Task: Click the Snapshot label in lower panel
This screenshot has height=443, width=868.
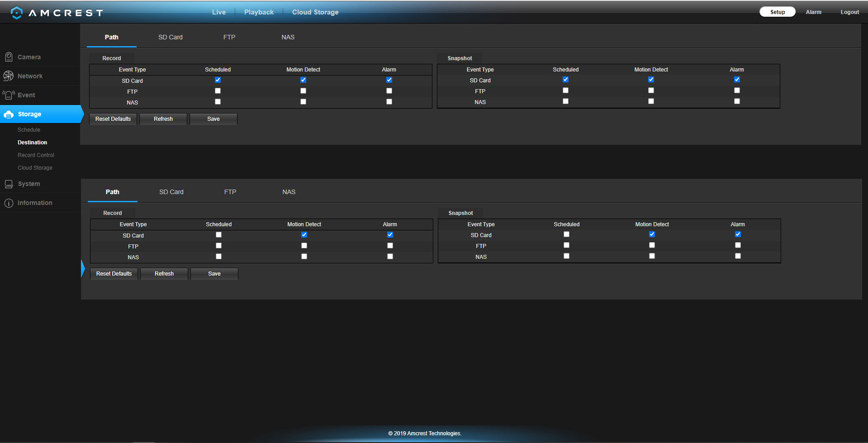Action: [460, 213]
